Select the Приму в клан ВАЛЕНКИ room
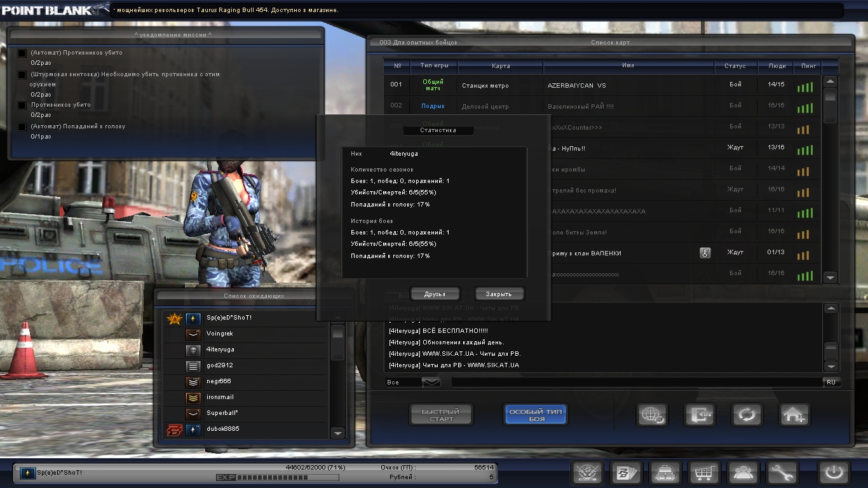The width and height of the screenshot is (868, 488). (x=602, y=253)
